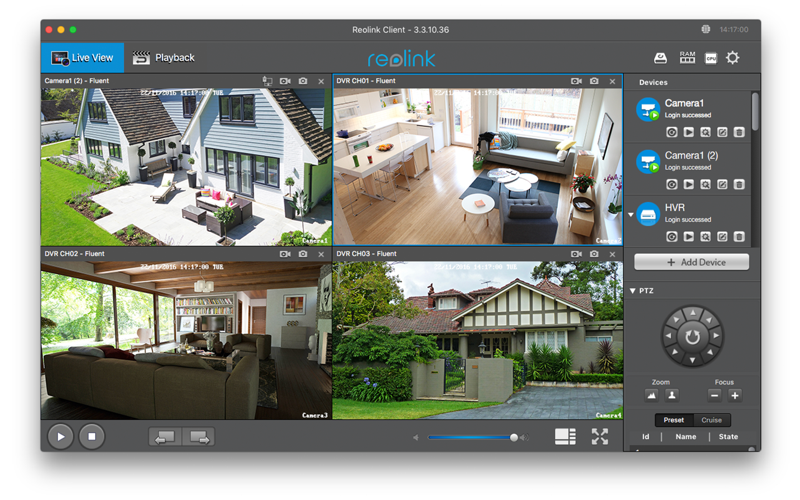
Task: Start recording on DVR CH03 pane
Action: click(x=577, y=254)
